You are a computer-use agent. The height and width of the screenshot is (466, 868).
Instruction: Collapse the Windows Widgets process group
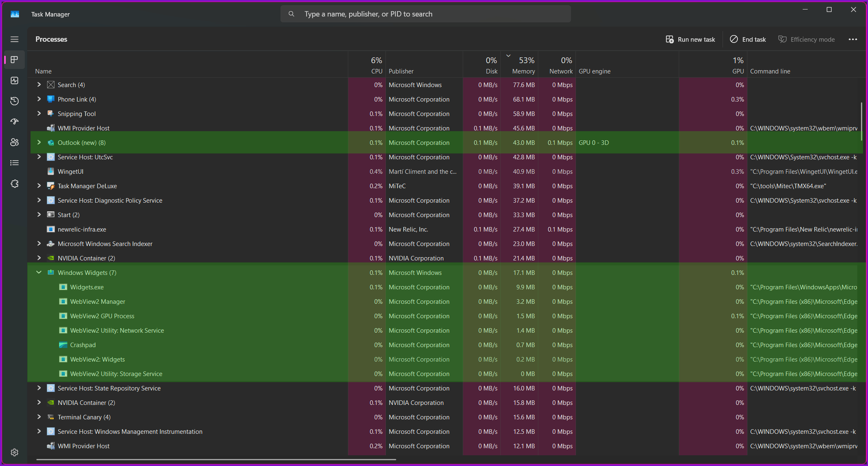39,272
